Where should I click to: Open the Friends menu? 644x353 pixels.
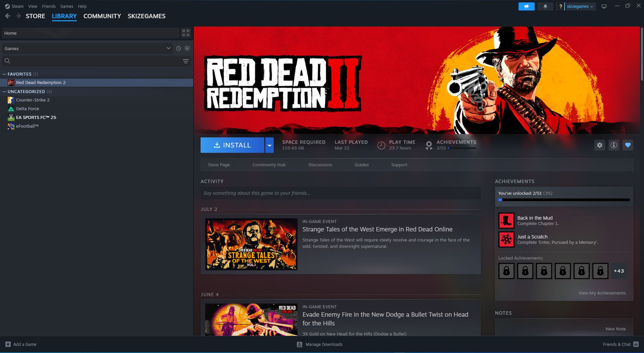49,7
